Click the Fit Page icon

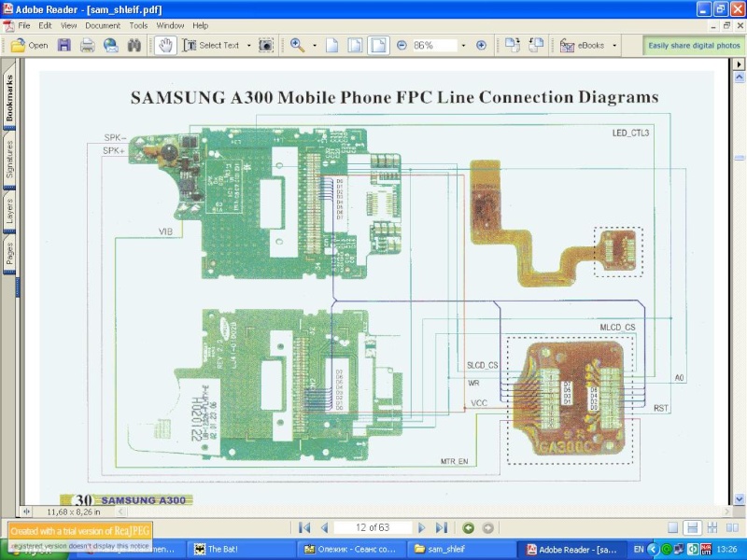pyautogui.click(x=355, y=45)
